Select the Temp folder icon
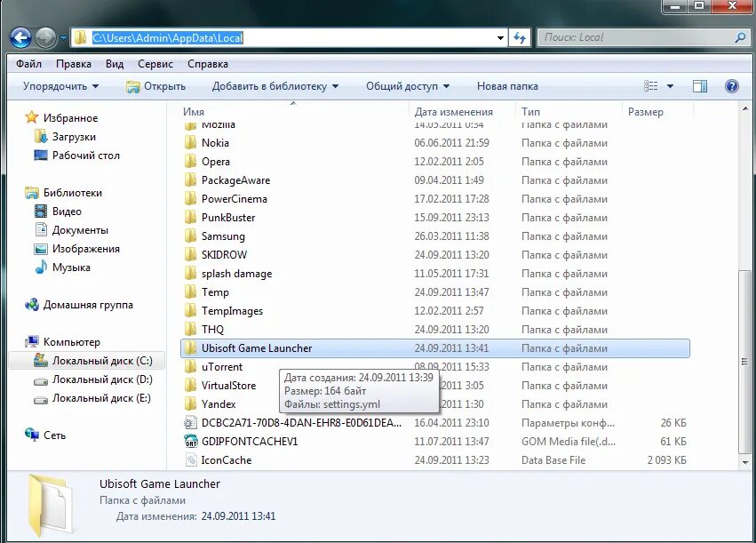 point(190,292)
